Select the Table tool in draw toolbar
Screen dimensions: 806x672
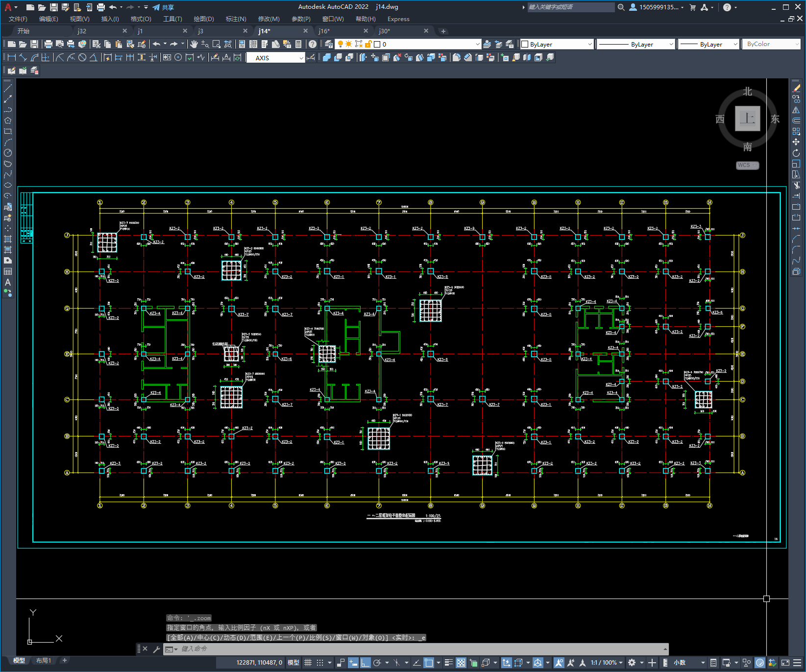point(8,271)
